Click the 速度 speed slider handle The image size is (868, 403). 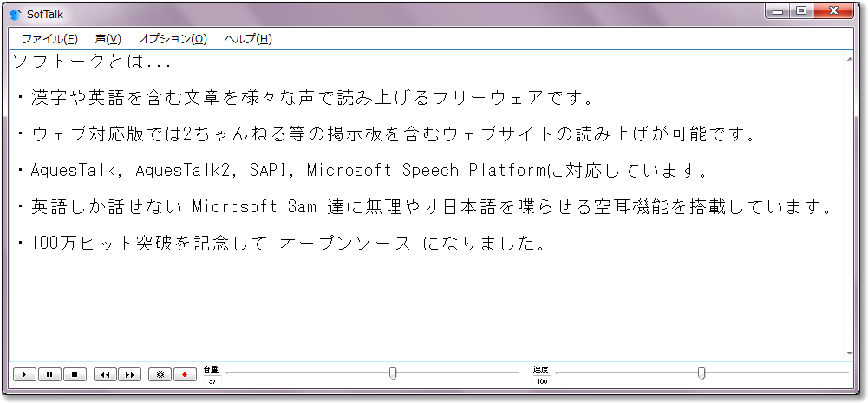pyautogui.click(x=702, y=374)
